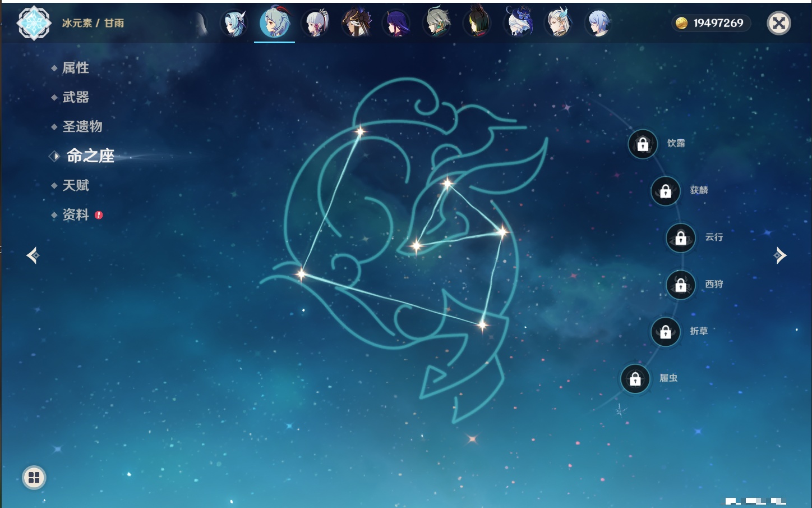Screen dimensions: 812x508
Task: Go to previous character with left arrow
Action: [33, 256]
